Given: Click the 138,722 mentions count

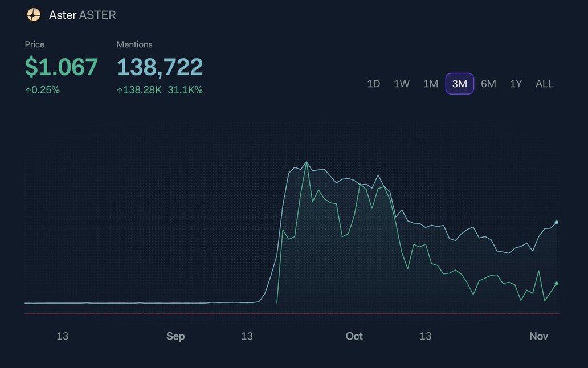Looking at the screenshot, I should (160, 67).
